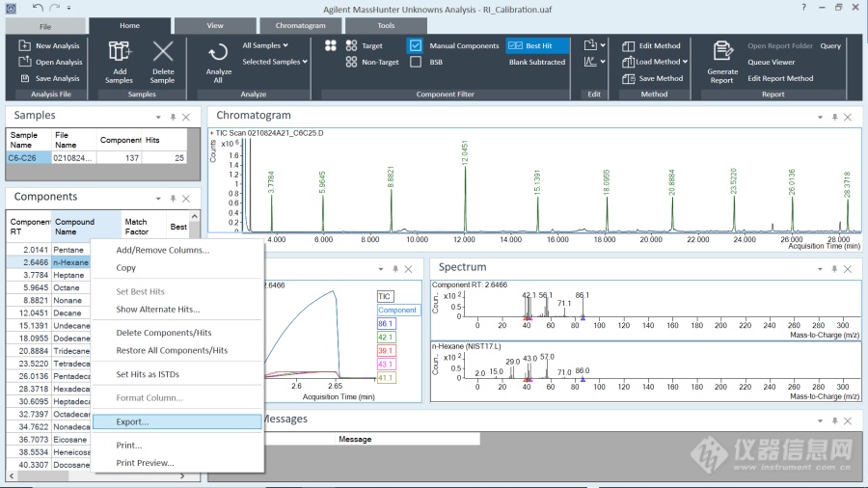Select the Target filter icon
The height and width of the screenshot is (488, 868).
(351, 45)
